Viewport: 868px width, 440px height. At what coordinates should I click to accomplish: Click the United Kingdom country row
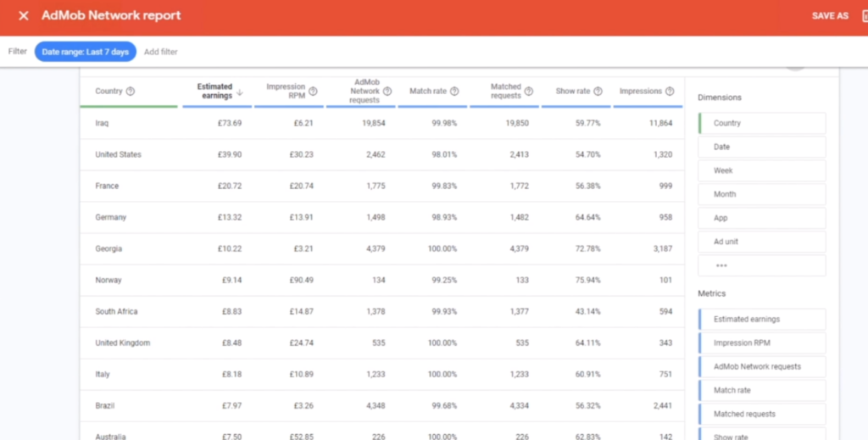pos(382,343)
